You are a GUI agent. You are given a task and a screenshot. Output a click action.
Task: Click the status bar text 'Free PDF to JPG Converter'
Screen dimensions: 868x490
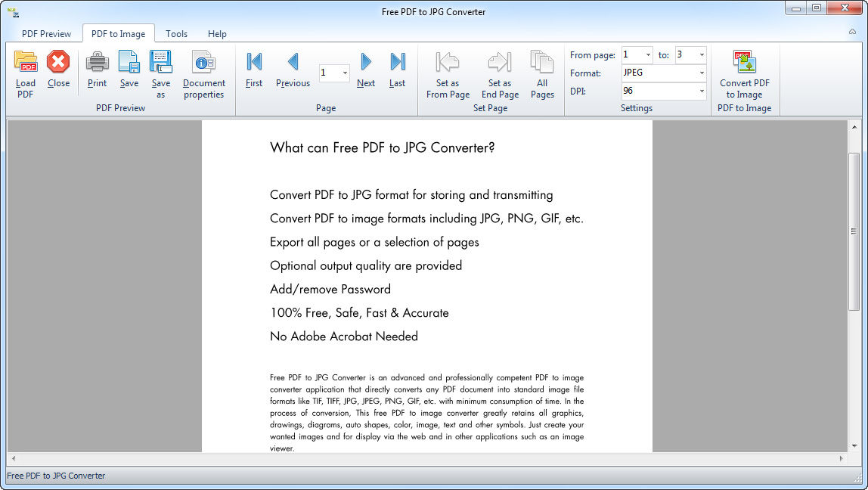[56, 476]
